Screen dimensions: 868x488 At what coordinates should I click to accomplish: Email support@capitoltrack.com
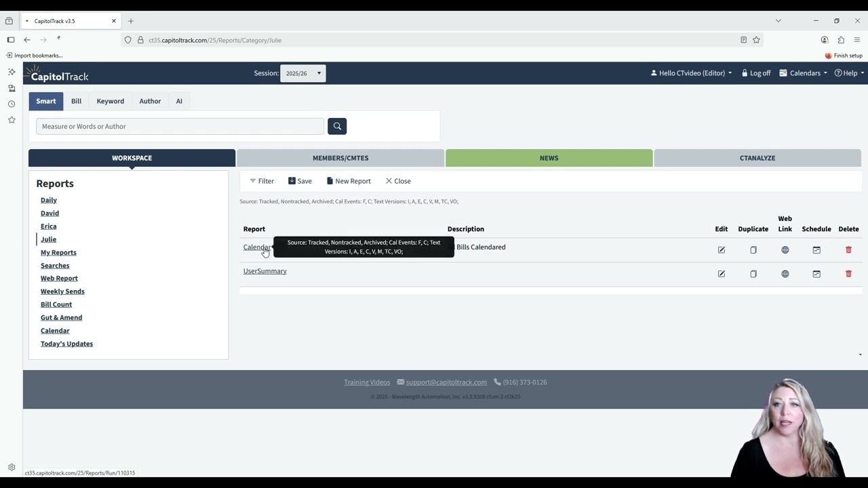click(446, 382)
